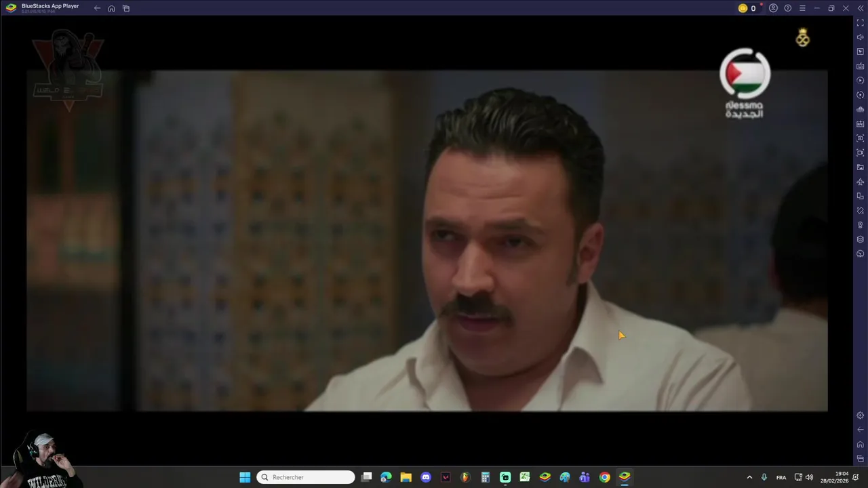868x488 pixels.
Task: Collapse the BlueStacks sidebar with double chevron
Action: click(x=860, y=8)
